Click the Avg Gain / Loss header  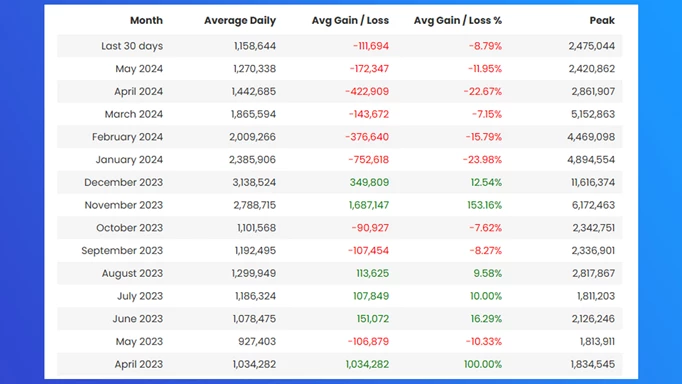pyautogui.click(x=350, y=20)
